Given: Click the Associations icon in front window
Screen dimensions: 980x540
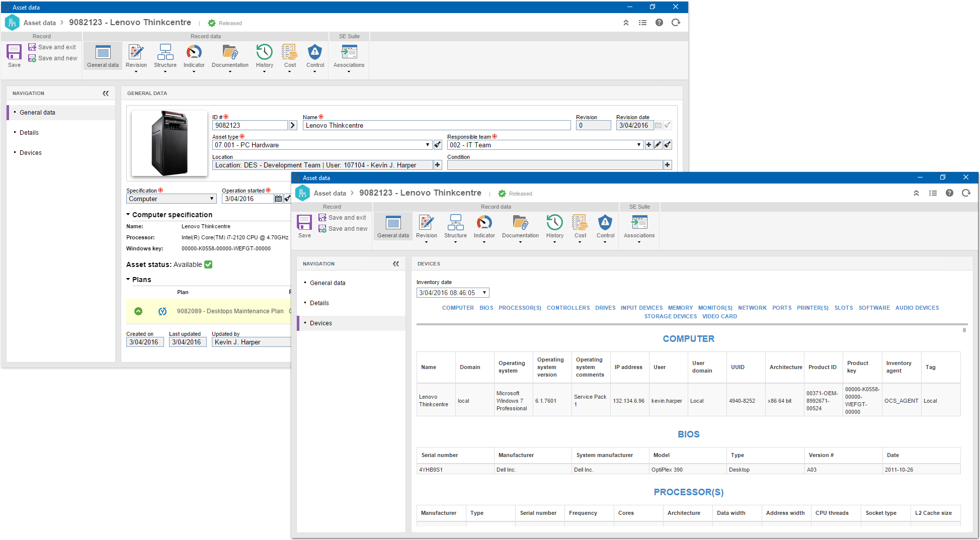Looking at the screenshot, I should [x=639, y=223].
